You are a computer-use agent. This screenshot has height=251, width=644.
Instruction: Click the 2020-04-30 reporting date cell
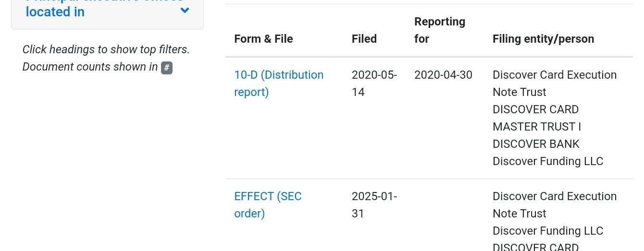pyautogui.click(x=443, y=75)
